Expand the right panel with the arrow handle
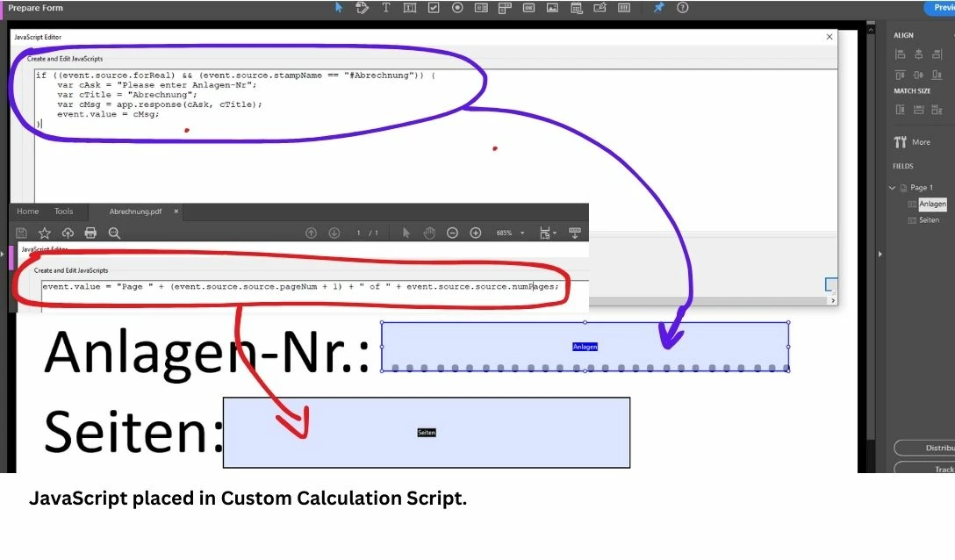Screen dimensions: 955x560 click(x=880, y=254)
